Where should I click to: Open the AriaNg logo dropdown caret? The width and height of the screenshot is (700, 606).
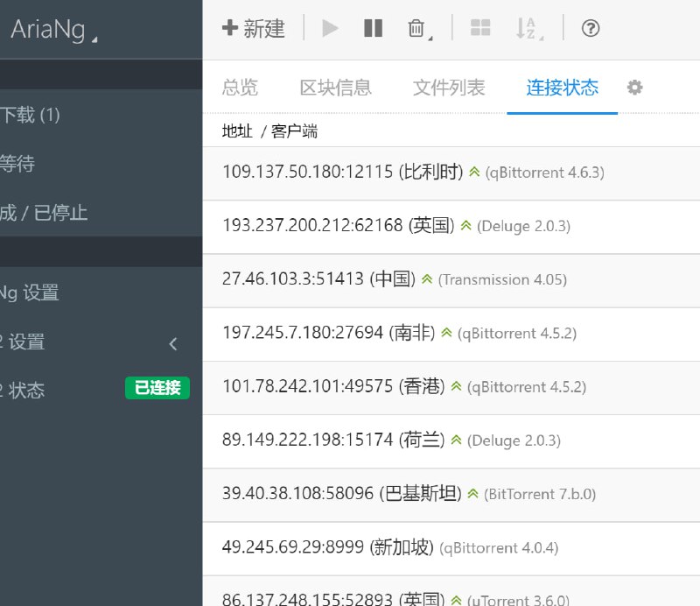[x=96, y=35]
